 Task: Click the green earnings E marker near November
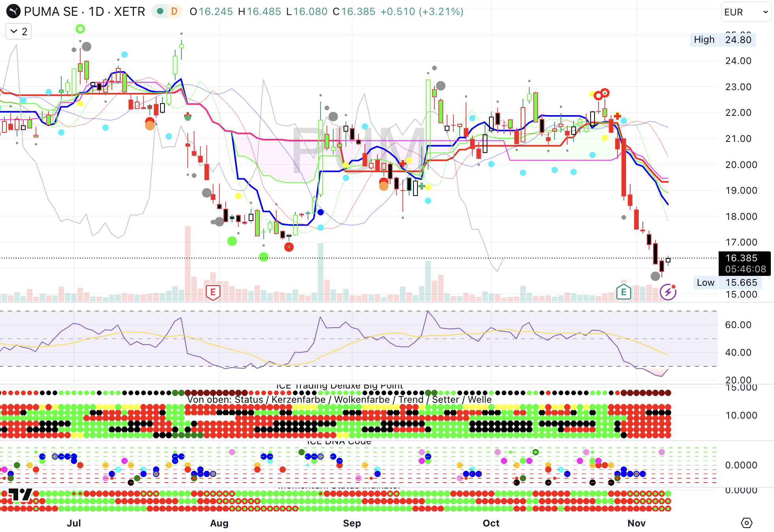pos(623,292)
